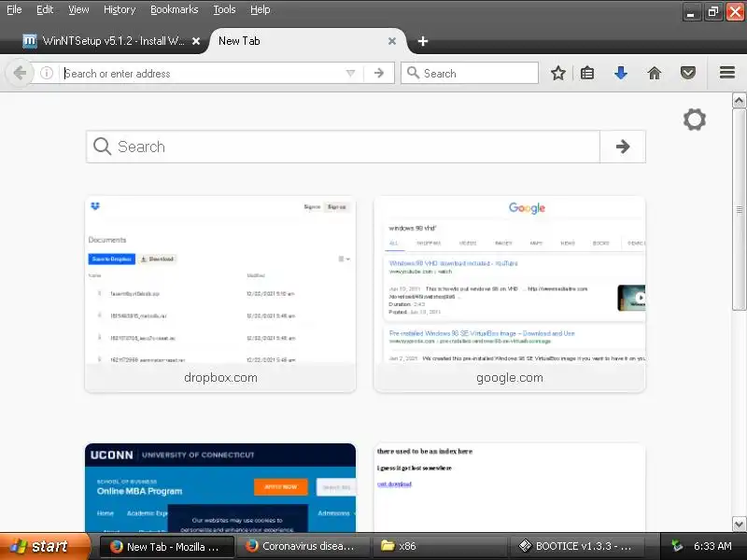Click the 6:33 AM clock

(712, 546)
